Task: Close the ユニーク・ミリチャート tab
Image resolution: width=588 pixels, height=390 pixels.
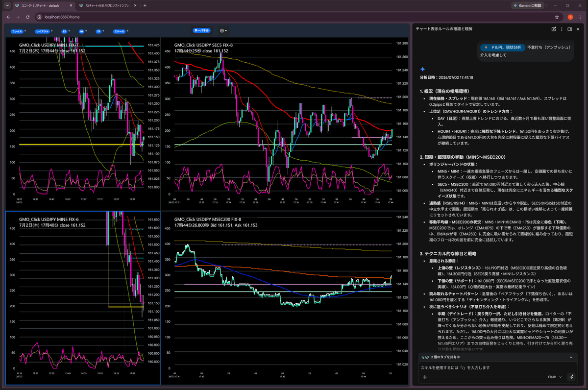Action: (x=72, y=5)
